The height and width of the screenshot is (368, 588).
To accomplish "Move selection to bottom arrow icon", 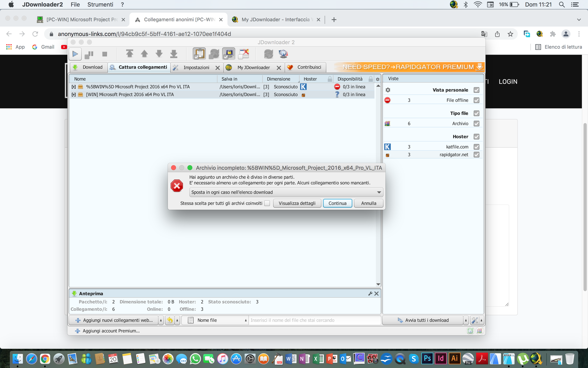I will pos(174,54).
